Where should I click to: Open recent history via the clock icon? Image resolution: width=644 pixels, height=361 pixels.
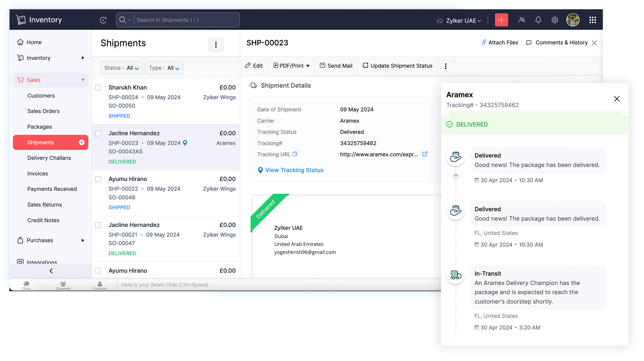coord(103,20)
